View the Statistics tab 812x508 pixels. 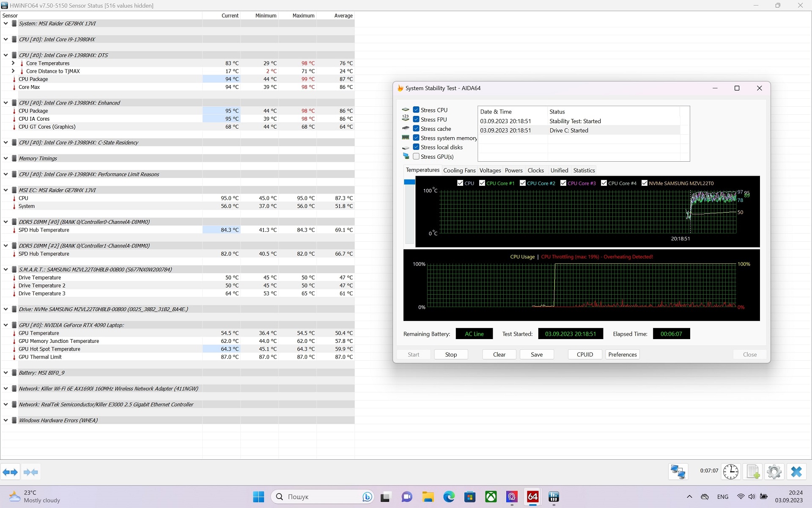pyautogui.click(x=584, y=170)
